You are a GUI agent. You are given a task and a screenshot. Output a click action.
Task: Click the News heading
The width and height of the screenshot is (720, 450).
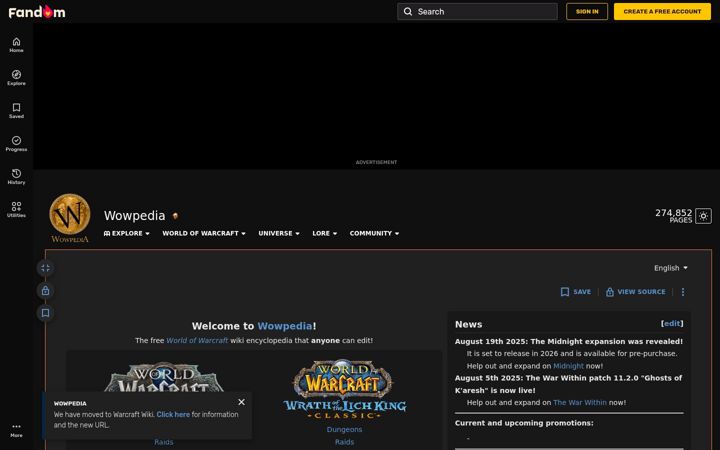pyautogui.click(x=468, y=324)
